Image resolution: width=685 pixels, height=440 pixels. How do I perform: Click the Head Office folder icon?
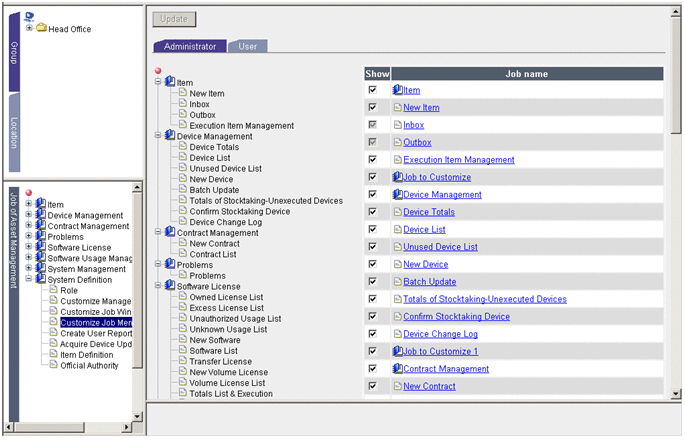(x=41, y=29)
